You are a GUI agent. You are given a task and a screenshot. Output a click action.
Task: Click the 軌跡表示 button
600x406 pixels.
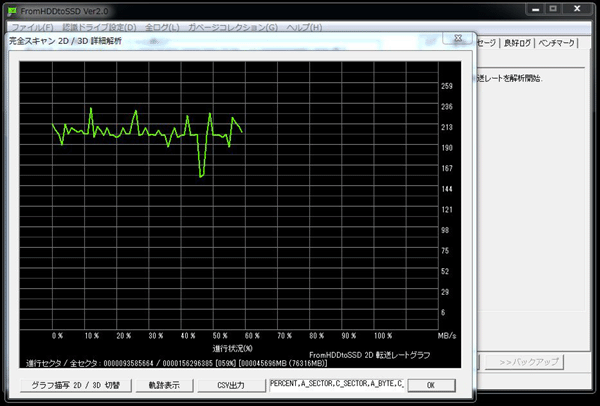pos(164,385)
